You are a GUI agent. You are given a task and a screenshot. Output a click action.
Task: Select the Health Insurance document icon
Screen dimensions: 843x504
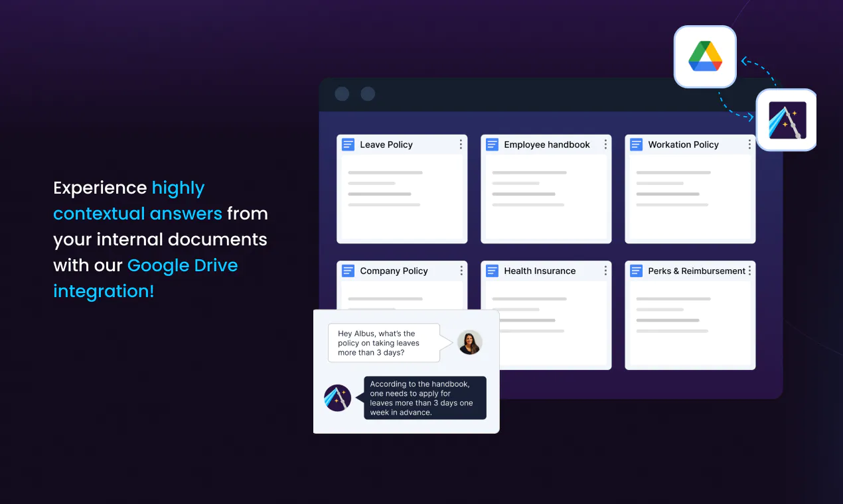click(492, 271)
